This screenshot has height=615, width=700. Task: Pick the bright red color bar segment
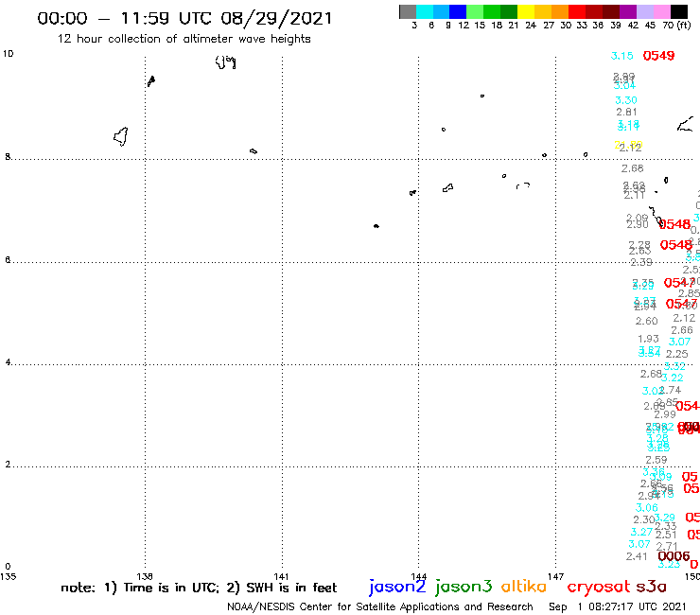click(577, 11)
